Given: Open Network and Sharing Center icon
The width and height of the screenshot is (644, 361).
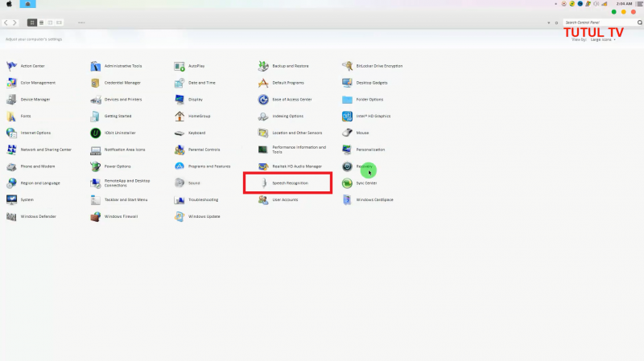Looking at the screenshot, I should click(11, 150).
